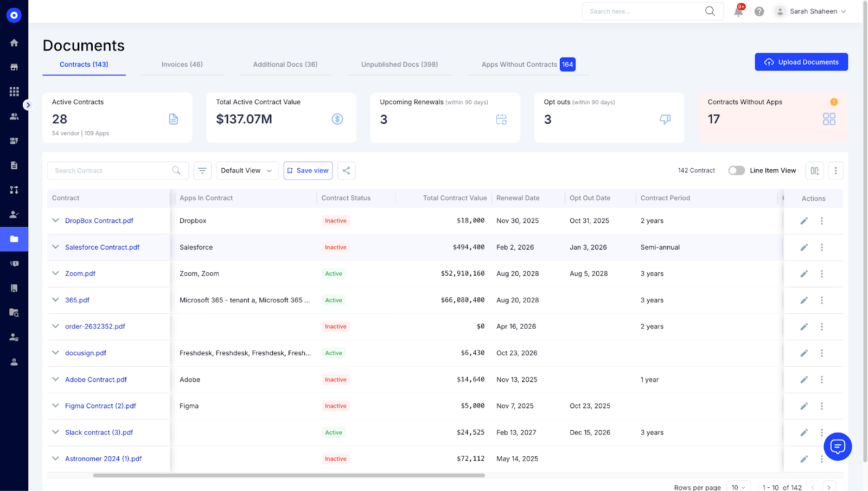Image resolution: width=868 pixels, height=491 pixels.
Task: Click the help question mark icon
Action: (x=759, y=11)
